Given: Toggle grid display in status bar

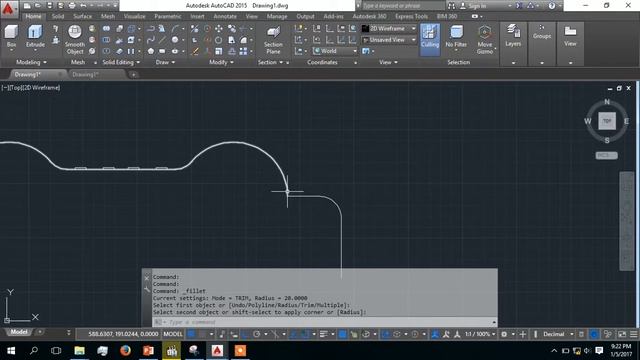Looking at the screenshot, I should [191, 334].
